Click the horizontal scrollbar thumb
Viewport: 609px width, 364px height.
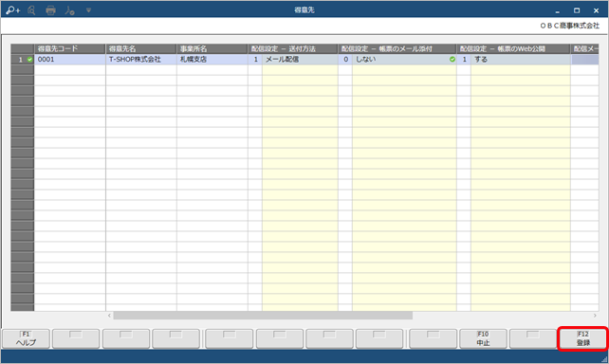(263, 316)
